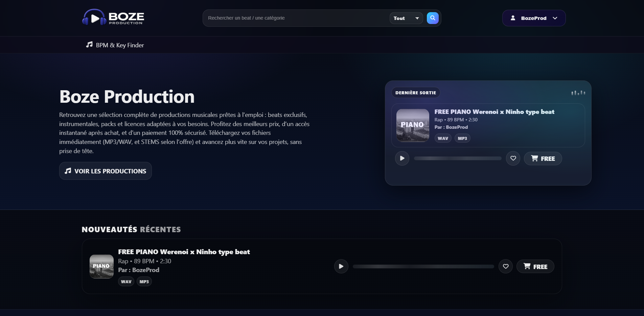Favorite the beat in Nouveautés Récentes row
The image size is (644, 316).
(x=506, y=266)
